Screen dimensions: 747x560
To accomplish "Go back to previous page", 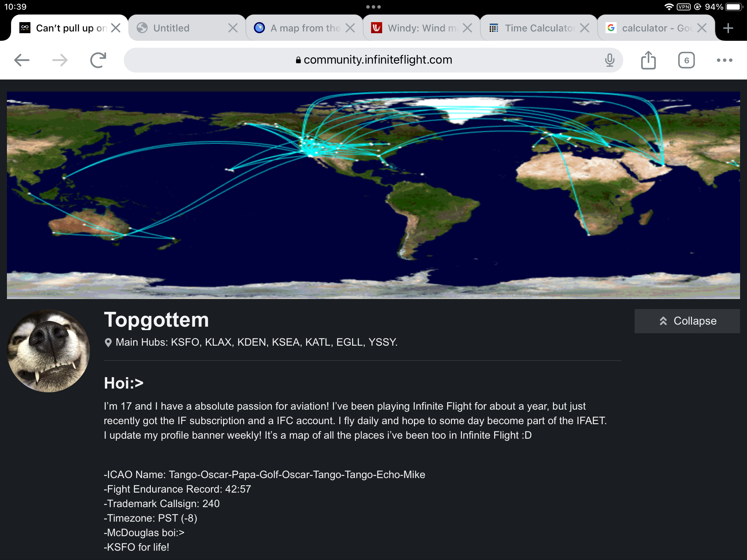I will pyautogui.click(x=22, y=60).
